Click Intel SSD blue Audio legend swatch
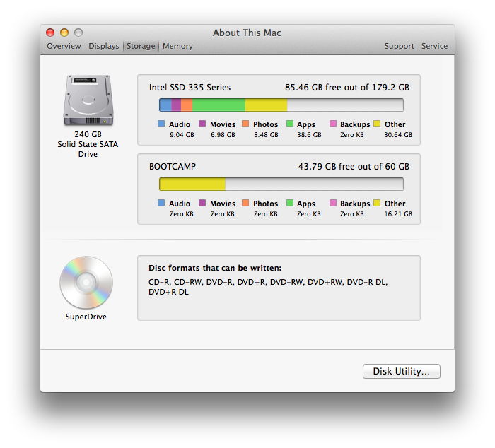This screenshot has width=495, height=448. tap(161, 124)
